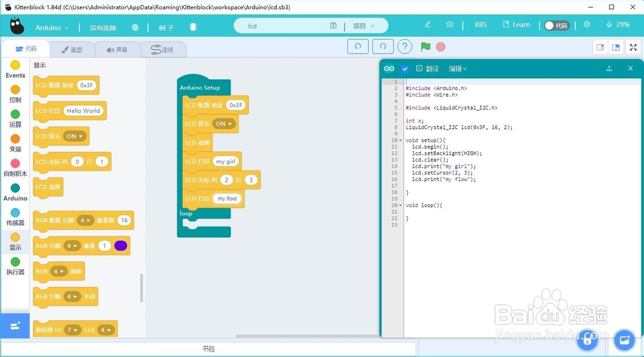644x357 pixels.
Task: Click the Kittenblock cat logo
Action: pyautogui.click(x=17, y=26)
